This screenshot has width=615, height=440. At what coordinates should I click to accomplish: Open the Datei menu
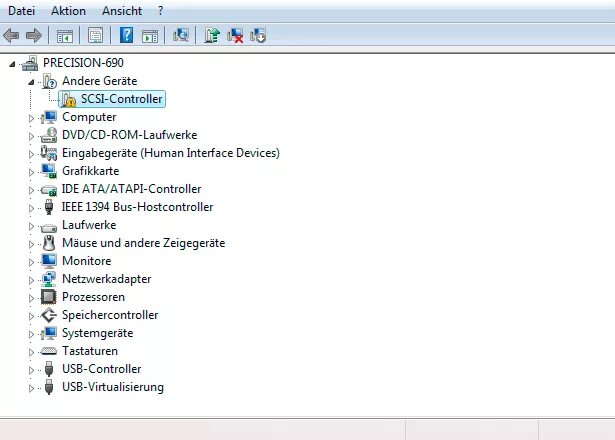point(22,11)
